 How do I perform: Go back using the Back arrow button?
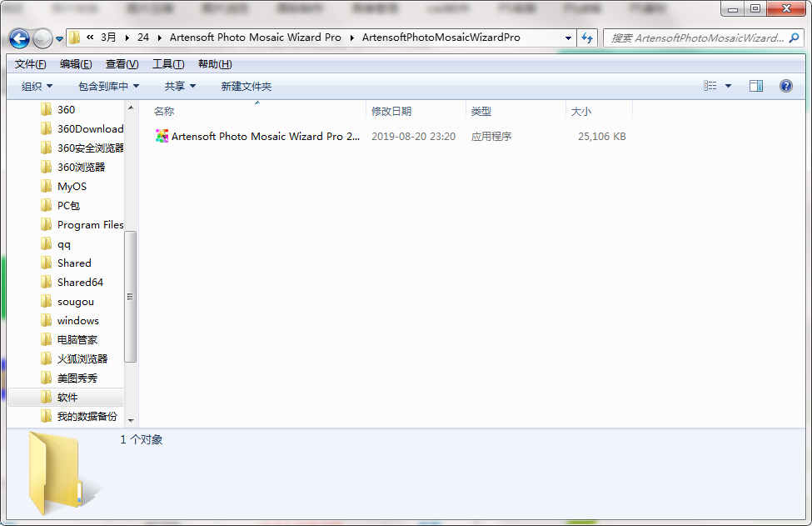point(19,38)
